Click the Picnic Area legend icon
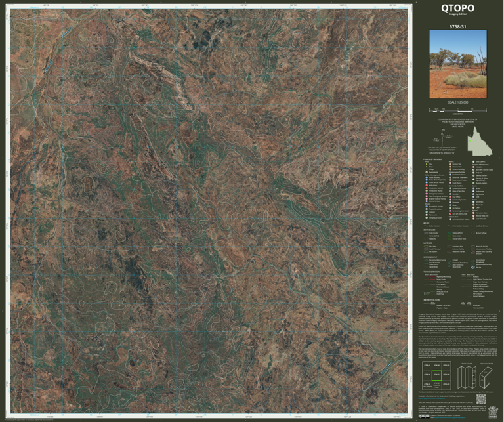The width and height of the screenshot is (504, 422). click(427, 215)
